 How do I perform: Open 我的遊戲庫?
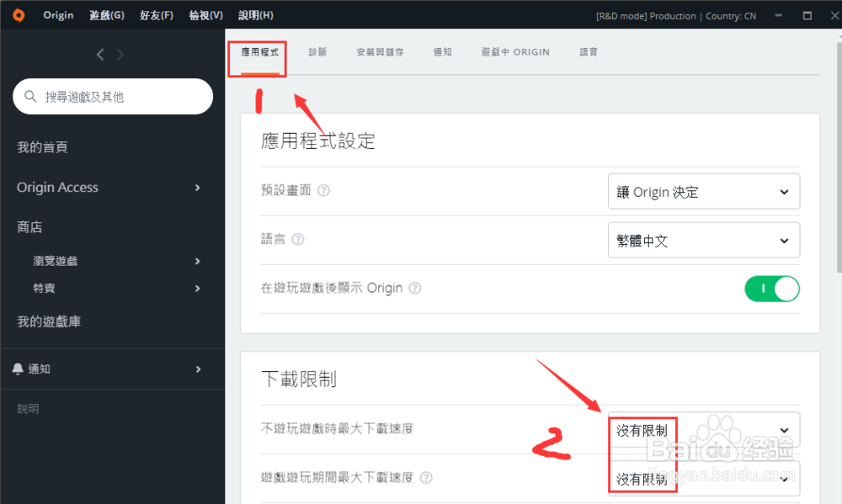tap(49, 321)
